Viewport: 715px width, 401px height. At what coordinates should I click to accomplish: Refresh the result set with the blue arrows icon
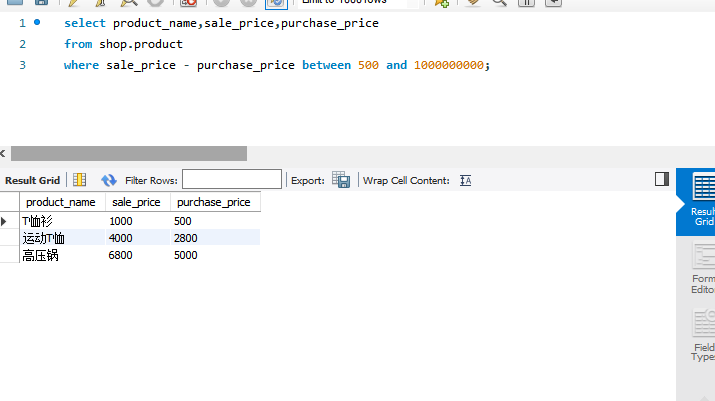click(x=109, y=180)
